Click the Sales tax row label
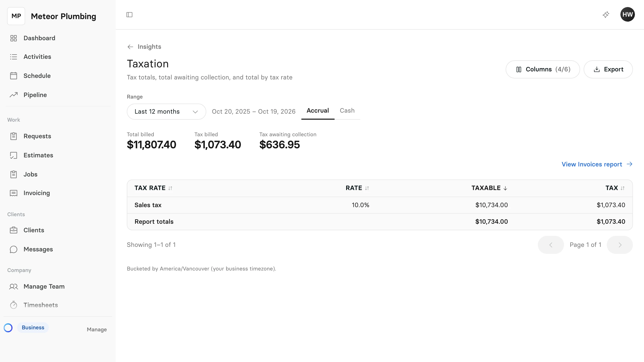This screenshot has width=644, height=362. 148,205
